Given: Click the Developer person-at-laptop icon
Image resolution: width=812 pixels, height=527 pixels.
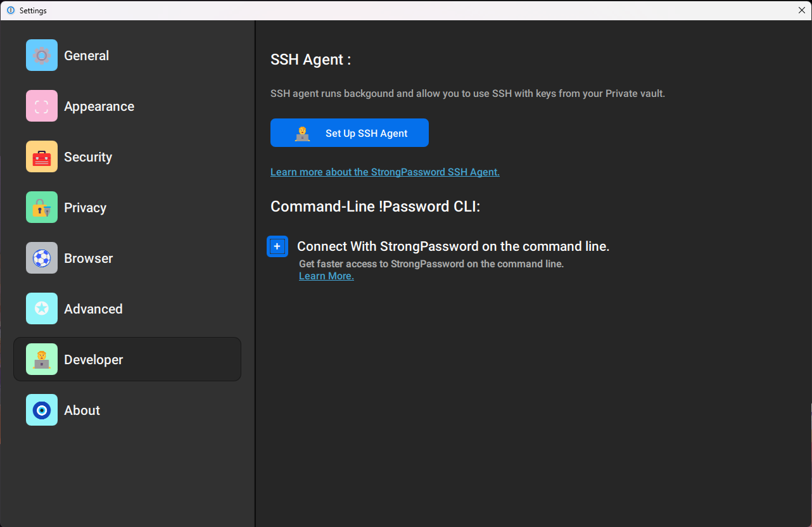Looking at the screenshot, I should click(x=42, y=359).
